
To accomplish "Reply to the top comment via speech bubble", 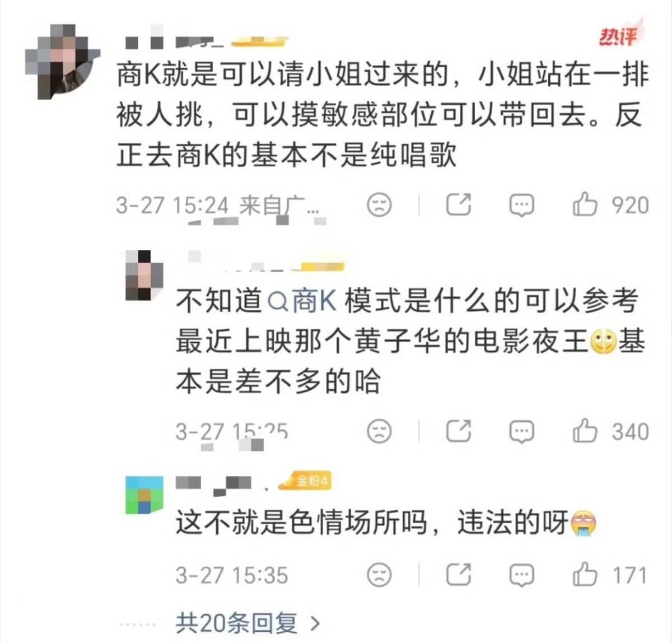I will (x=522, y=206).
